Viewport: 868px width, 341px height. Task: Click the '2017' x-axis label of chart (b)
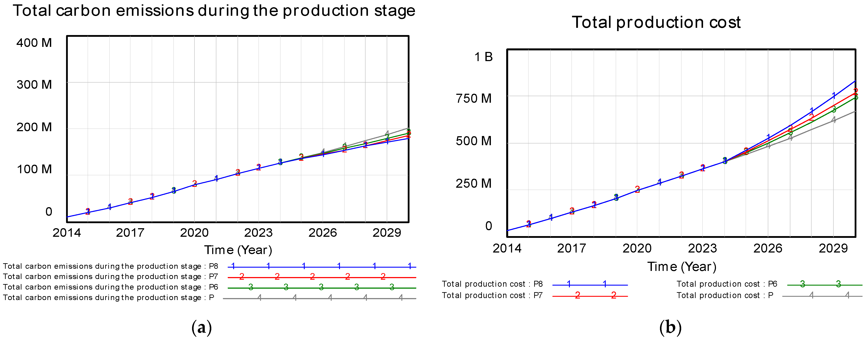(x=572, y=249)
